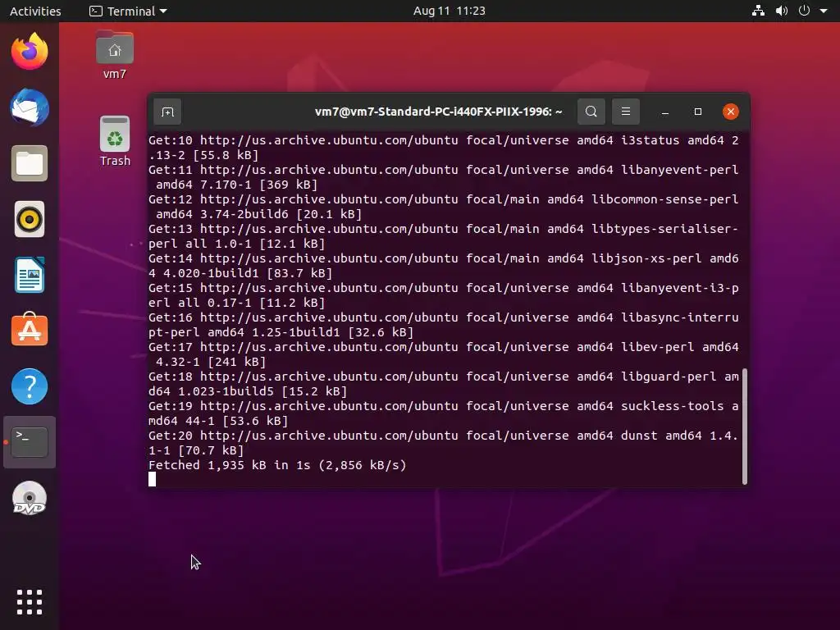This screenshot has width=840, height=630.
Task: Click the Get:12 libcommon-sense-perl line
Action: click(x=444, y=207)
